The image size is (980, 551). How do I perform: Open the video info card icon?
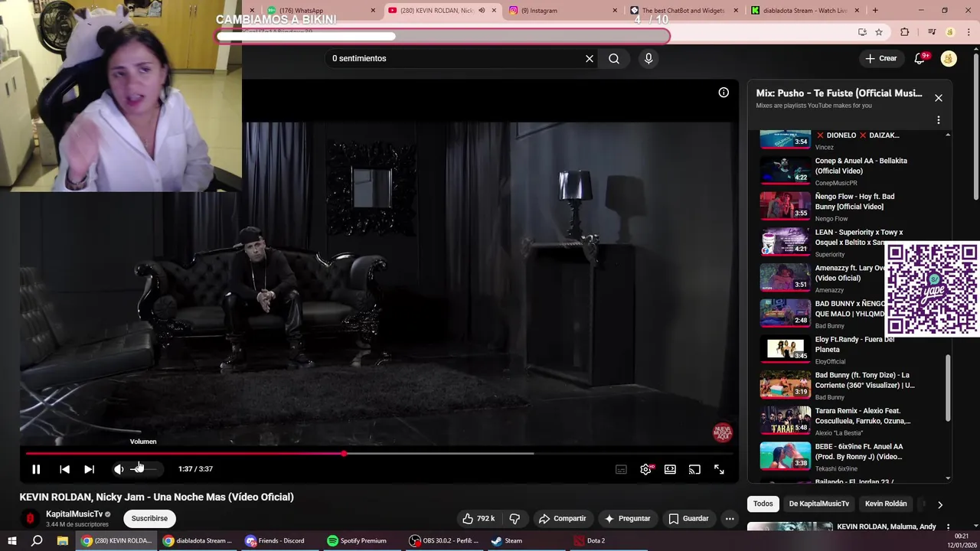click(724, 93)
